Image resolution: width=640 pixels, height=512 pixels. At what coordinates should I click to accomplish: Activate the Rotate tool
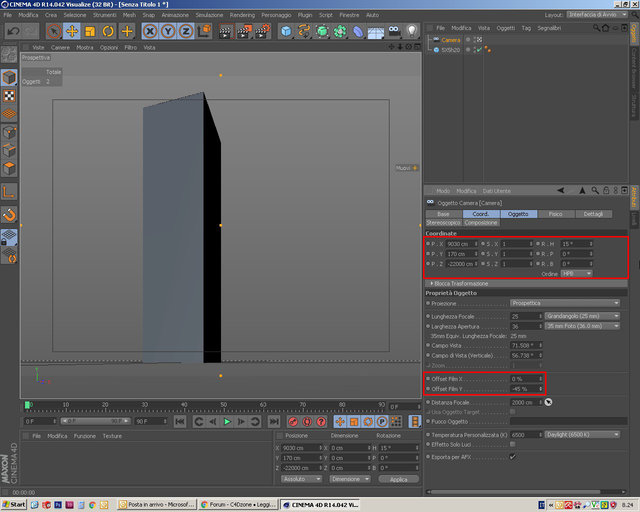(x=108, y=31)
